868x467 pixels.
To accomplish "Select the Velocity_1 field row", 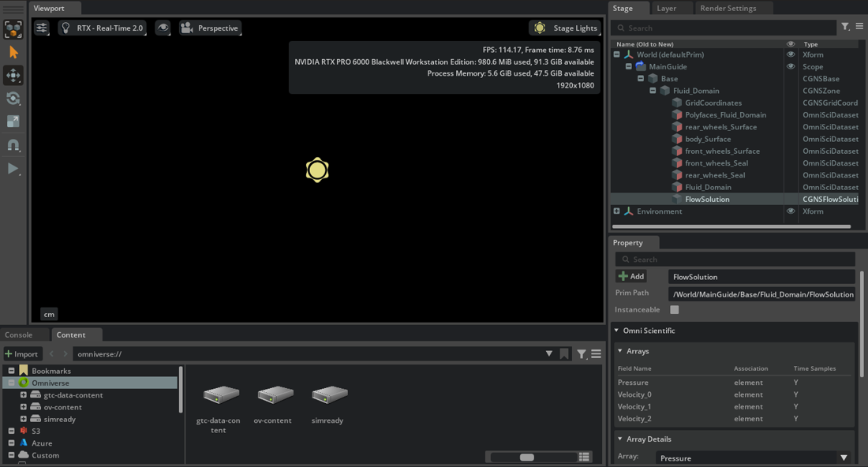I will (x=734, y=407).
